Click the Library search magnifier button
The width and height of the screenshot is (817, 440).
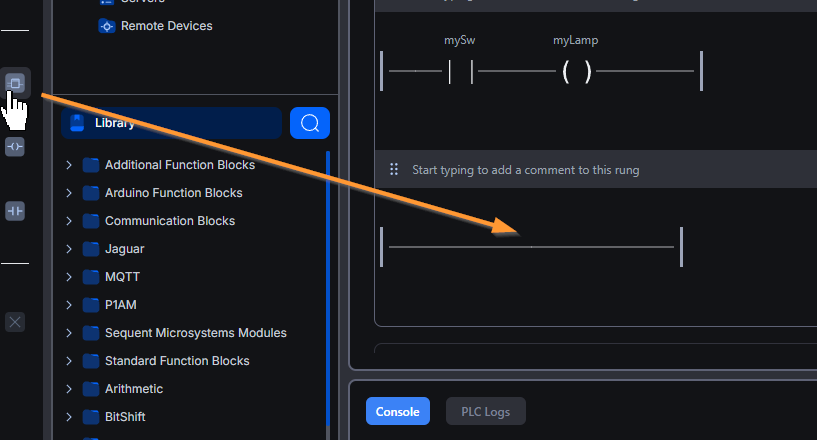[310, 123]
